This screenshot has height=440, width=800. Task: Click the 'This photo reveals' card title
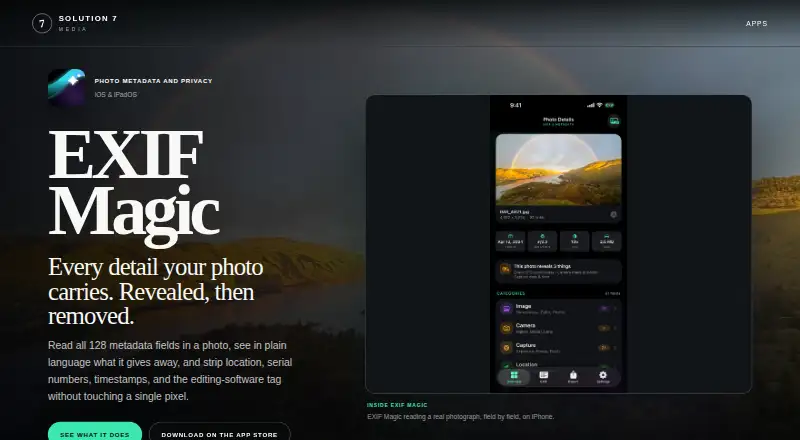click(542, 266)
